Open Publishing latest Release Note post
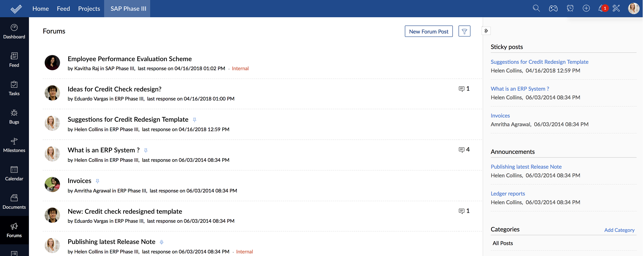The height and width of the screenshot is (256, 644). [x=112, y=242]
